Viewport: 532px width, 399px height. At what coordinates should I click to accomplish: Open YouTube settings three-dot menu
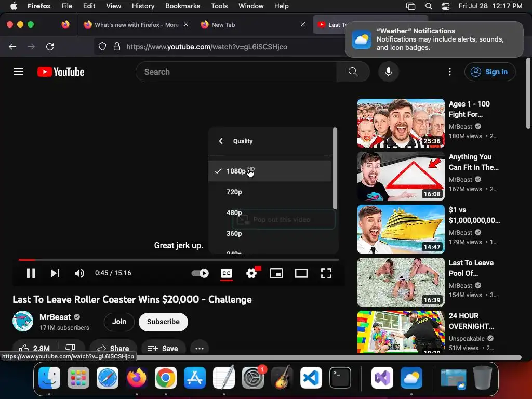(x=450, y=72)
